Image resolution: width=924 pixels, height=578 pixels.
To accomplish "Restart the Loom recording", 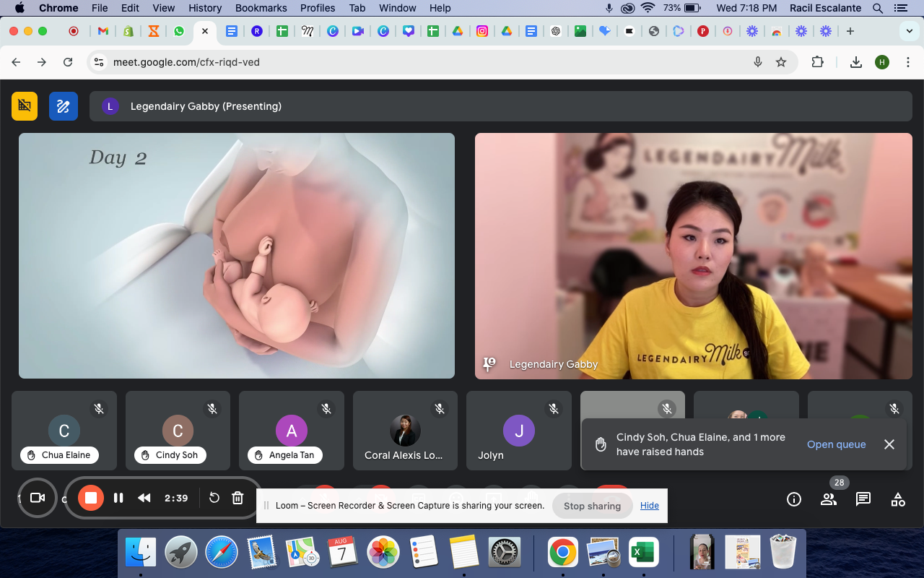I will [x=214, y=498].
